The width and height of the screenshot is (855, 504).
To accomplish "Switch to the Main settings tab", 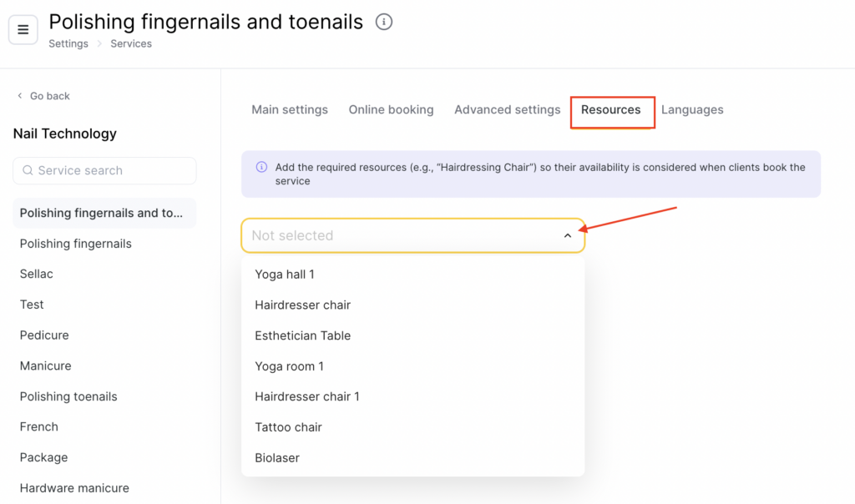I will 290,110.
